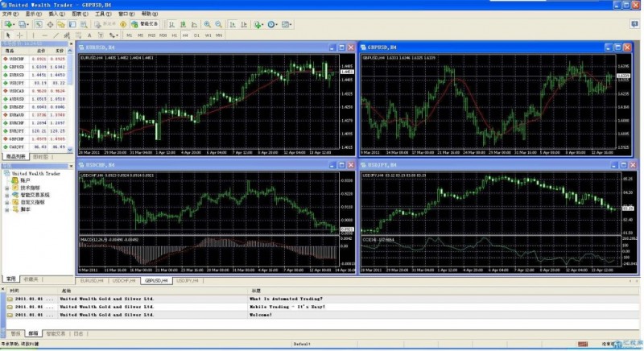644x351 pixels.
Task: Select the Vertical Line drawing tool
Action: (33, 35)
